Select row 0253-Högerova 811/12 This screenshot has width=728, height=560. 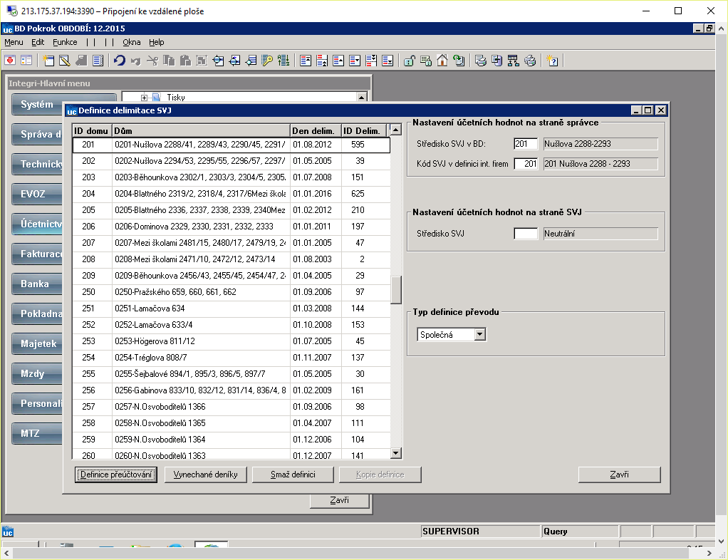232,341
